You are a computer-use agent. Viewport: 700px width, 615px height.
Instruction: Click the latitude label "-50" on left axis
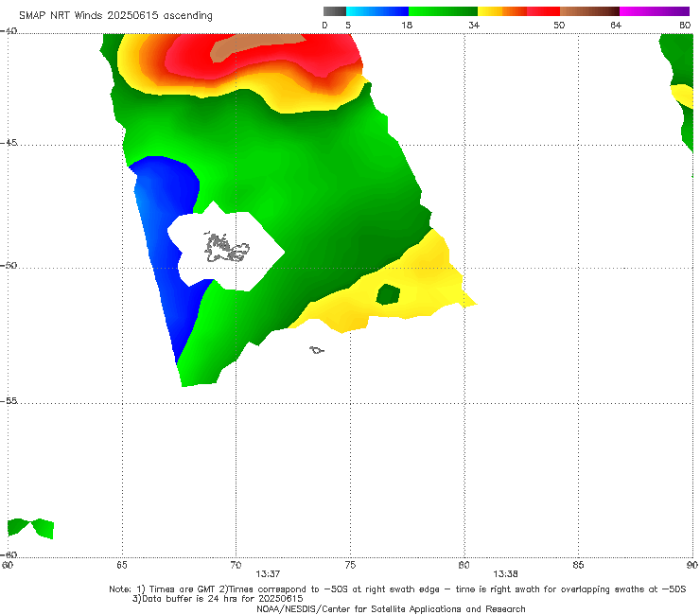click(9, 265)
